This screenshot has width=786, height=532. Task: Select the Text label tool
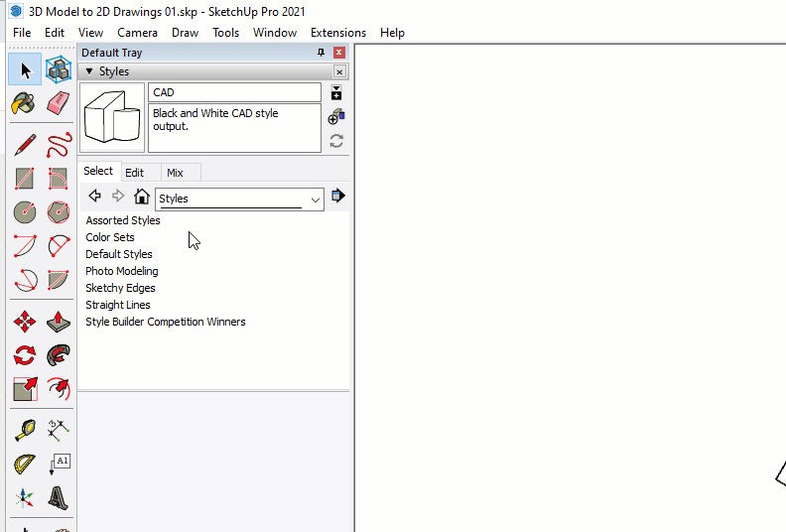59,465
